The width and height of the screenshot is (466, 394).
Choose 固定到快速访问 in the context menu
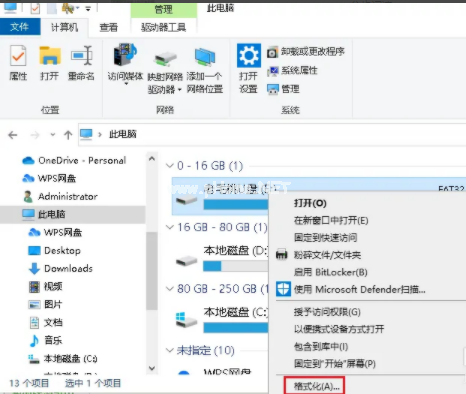[x=325, y=238]
